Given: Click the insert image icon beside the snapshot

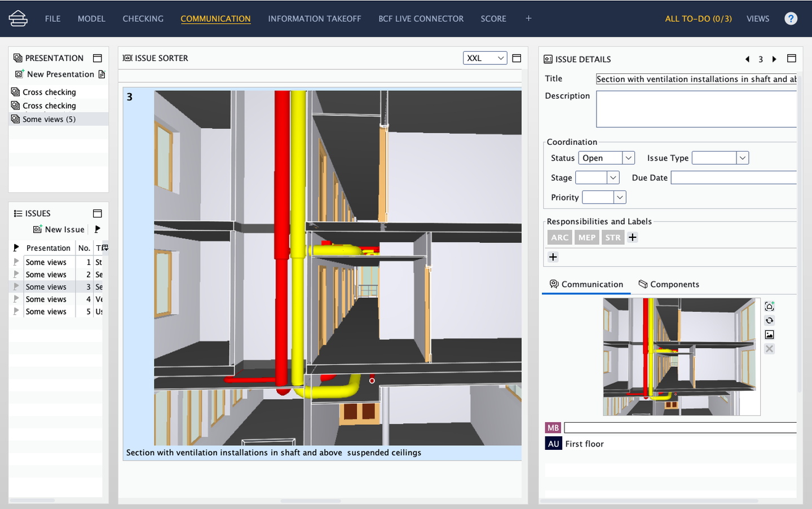Looking at the screenshot, I should coord(769,335).
